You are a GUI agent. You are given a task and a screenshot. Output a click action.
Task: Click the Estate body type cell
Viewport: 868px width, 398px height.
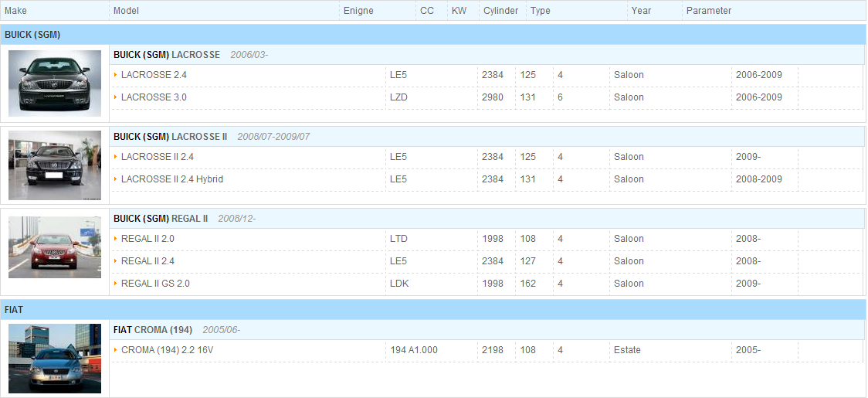point(627,350)
